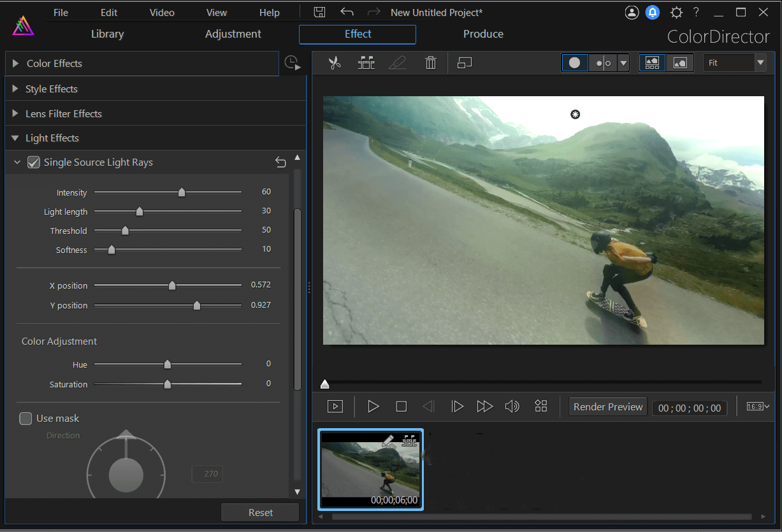Click the Y position value 0.927
Viewport: 782px width, 532px height.
point(261,305)
